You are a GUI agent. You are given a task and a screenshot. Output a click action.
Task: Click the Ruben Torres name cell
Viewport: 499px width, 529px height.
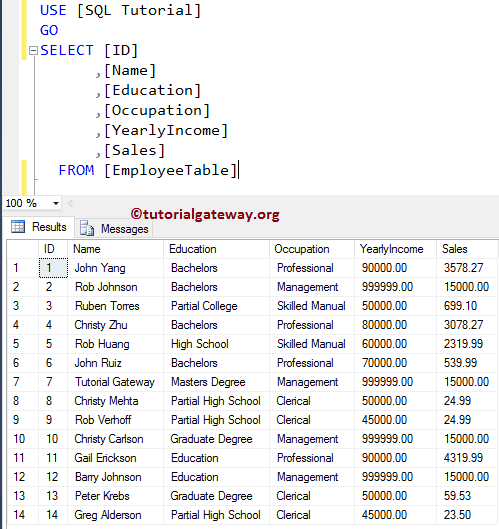[115, 306]
